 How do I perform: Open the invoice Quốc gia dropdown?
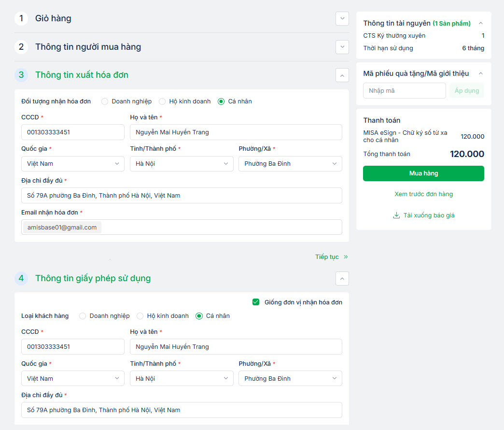tap(73, 164)
